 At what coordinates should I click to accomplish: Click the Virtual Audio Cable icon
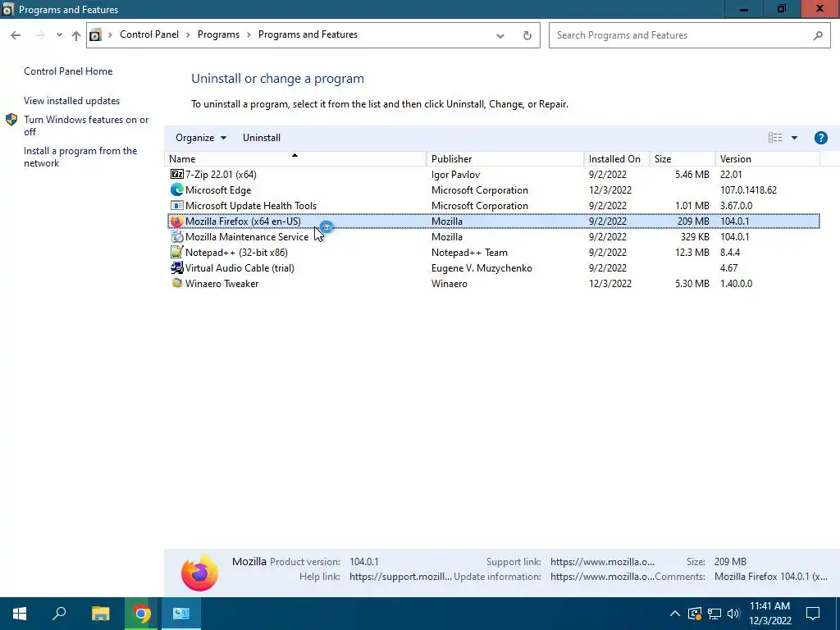177,267
